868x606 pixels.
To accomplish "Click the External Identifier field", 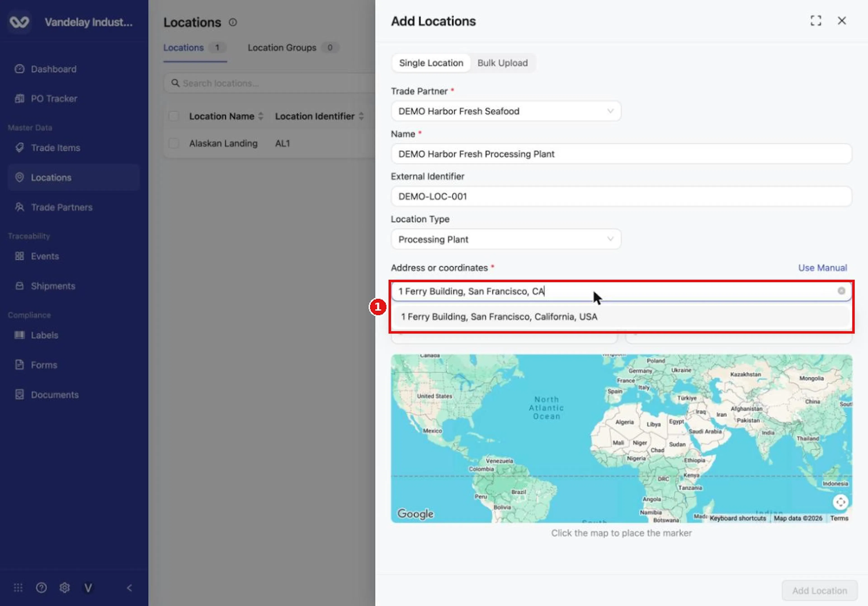I will click(x=621, y=196).
